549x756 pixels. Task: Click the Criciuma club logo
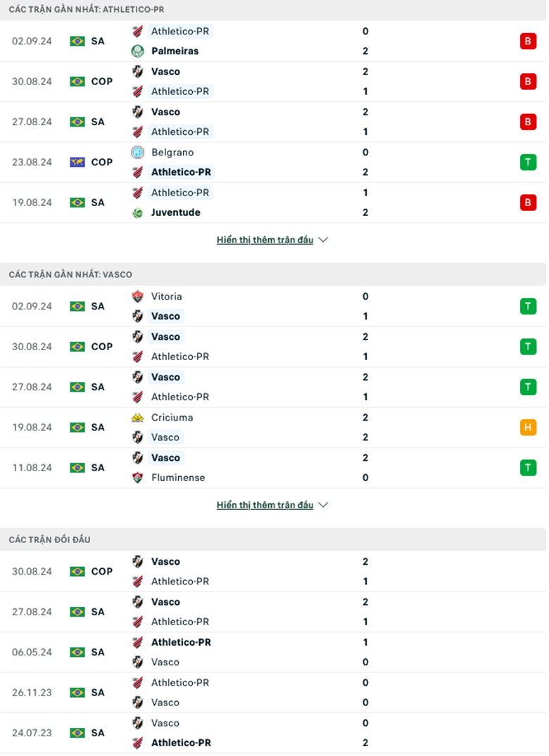click(x=138, y=417)
